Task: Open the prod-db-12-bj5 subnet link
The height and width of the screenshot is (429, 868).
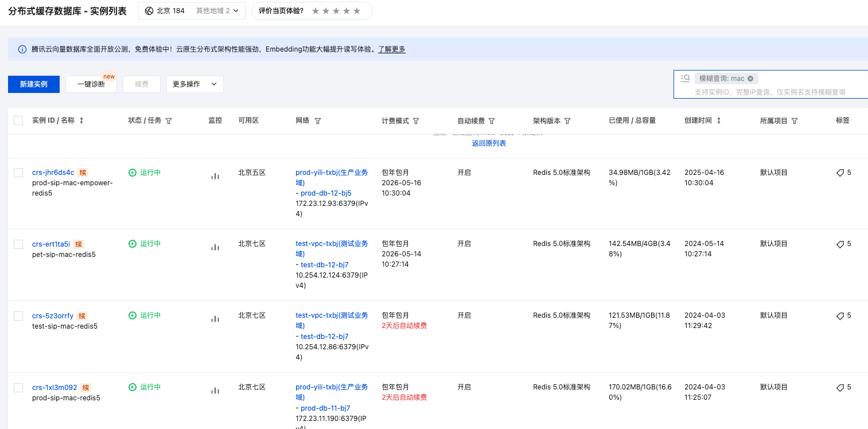Action: coord(326,193)
